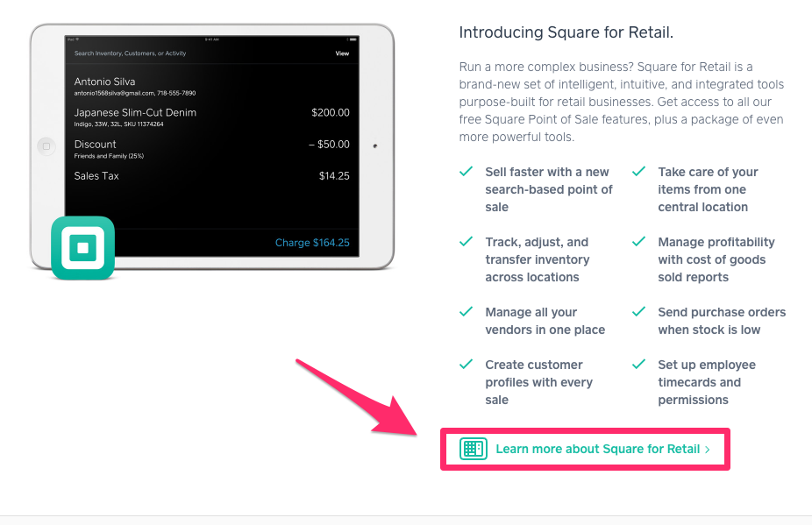Click the checkmark beside Manage all your vendors
This screenshot has width=812, height=525.
[467, 311]
